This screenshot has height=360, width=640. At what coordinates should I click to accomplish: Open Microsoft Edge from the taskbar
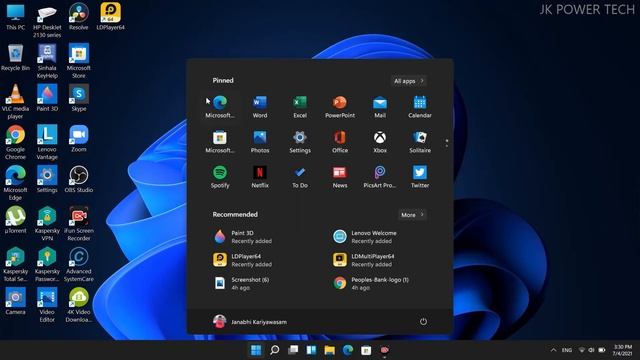[348, 350]
